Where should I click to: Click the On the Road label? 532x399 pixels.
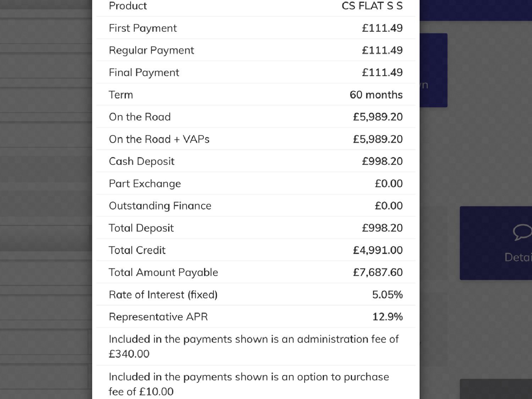(140, 117)
